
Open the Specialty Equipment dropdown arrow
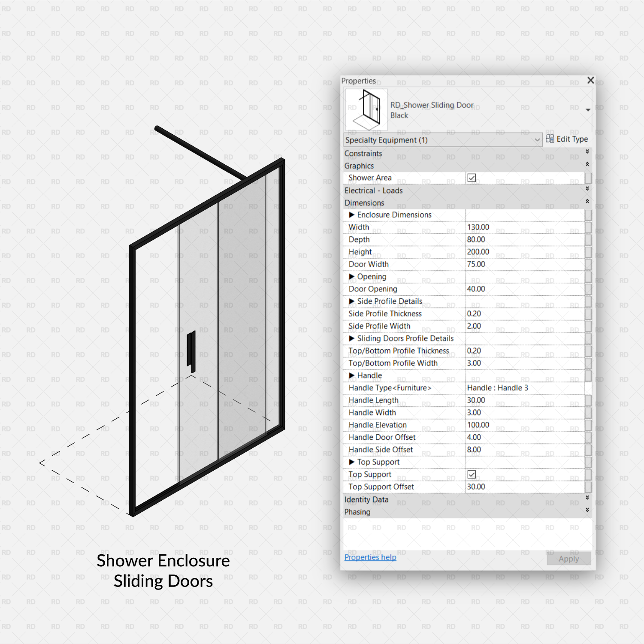click(538, 140)
